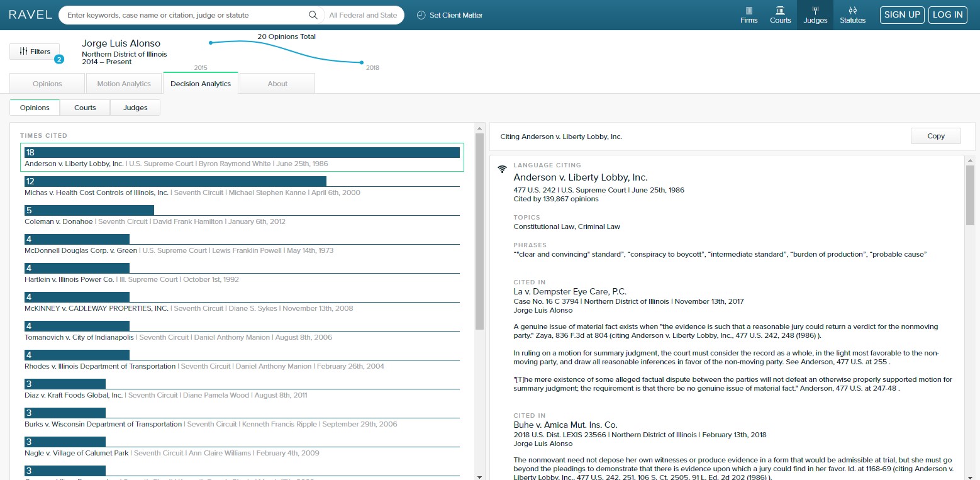The height and width of the screenshot is (480, 980).
Task: Switch to the About tab
Action: 277,84
